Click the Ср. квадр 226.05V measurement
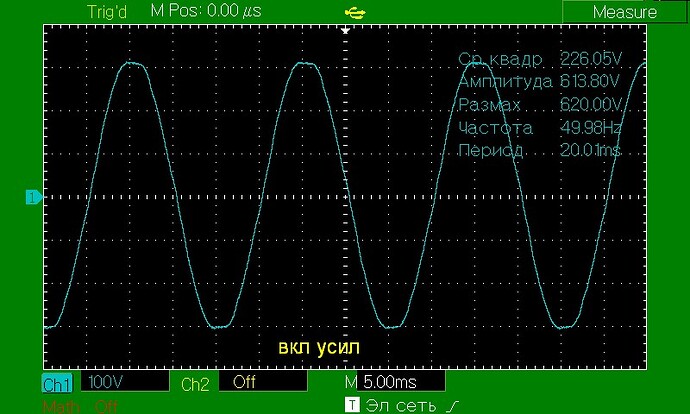The width and height of the screenshot is (690, 414). tap(540, 59)
